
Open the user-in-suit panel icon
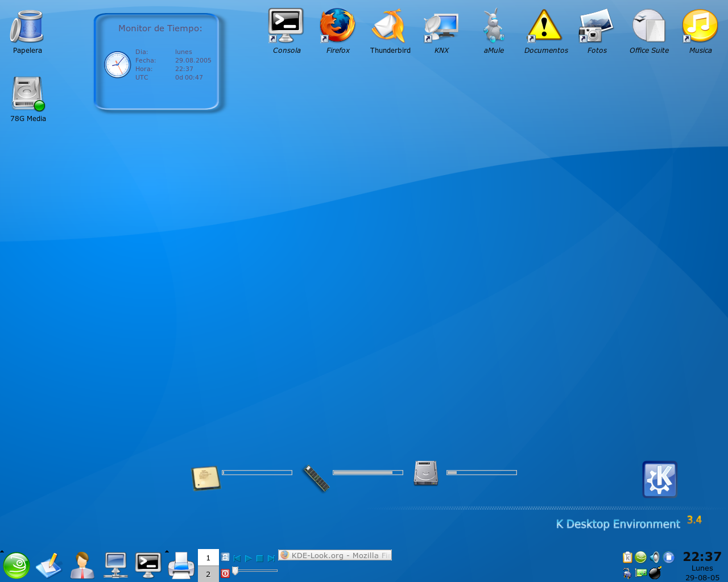pyautogui.click(x=82, y=566)
